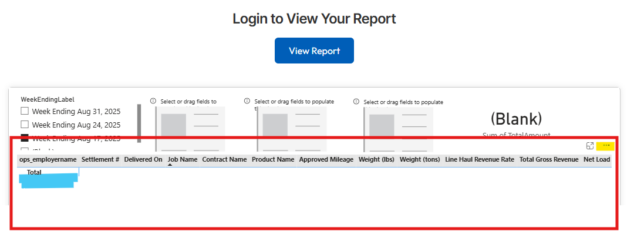The width and height of the screenshot is (644, 231).
Task: Click the first empty visual placeholder
Action: [190, 129]
